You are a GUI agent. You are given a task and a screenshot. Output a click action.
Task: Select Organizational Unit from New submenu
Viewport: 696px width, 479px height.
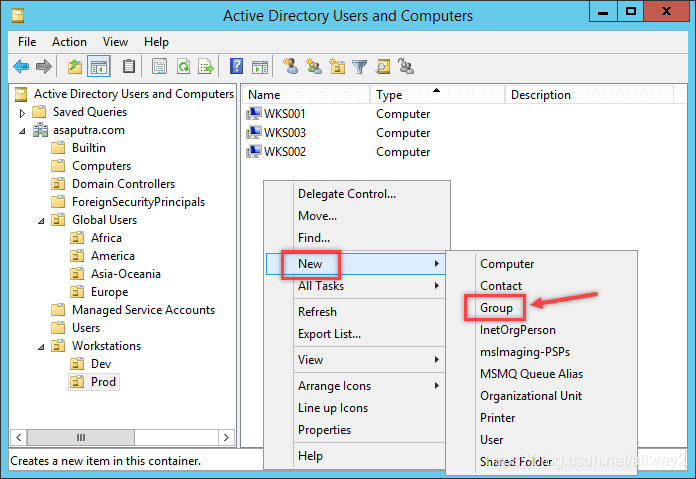point(531,396)
